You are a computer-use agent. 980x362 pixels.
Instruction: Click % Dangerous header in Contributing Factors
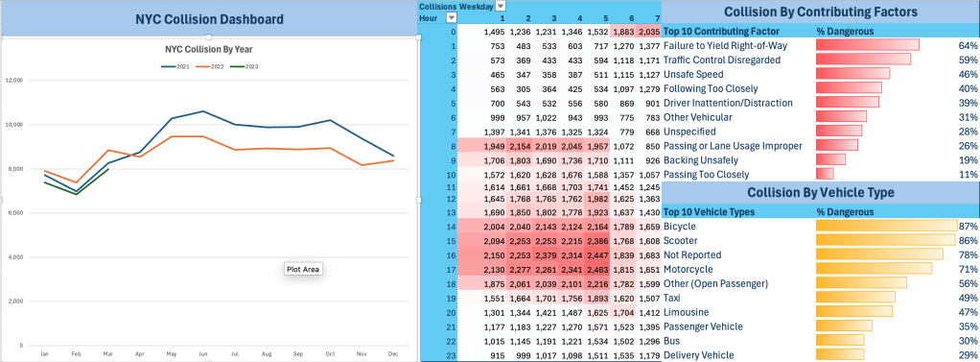tap(845, 31)
